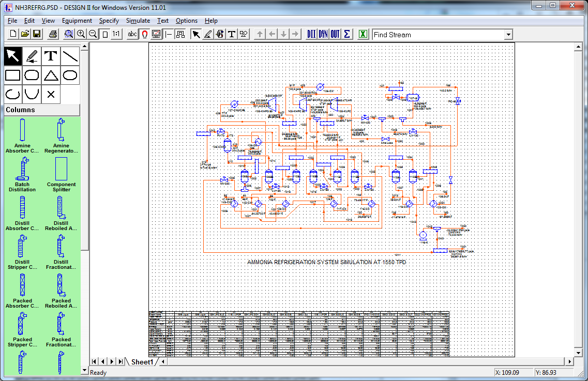The height and width of the screenshot is (381, 588).
Task: Pick the Distill Absorber column equipment
Action: 22,214
